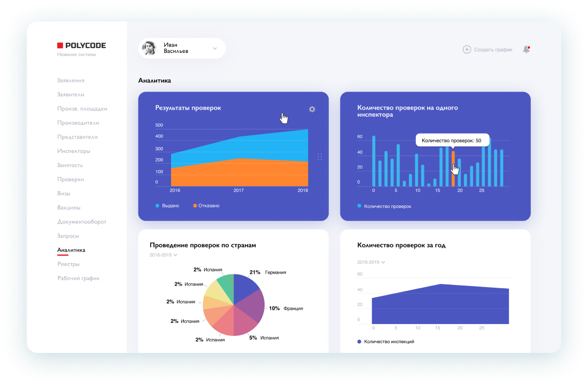Go to Заявления in the sidebar
The width and height of the screenshot is (588, 385).
pos(71,80)
